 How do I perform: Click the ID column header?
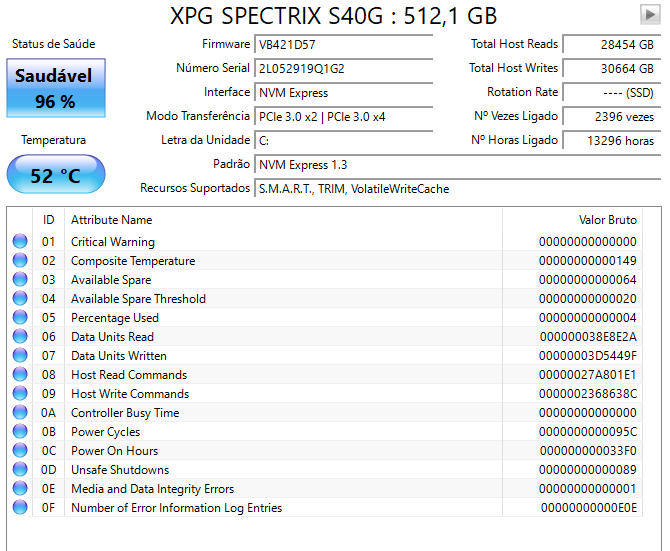48,220
